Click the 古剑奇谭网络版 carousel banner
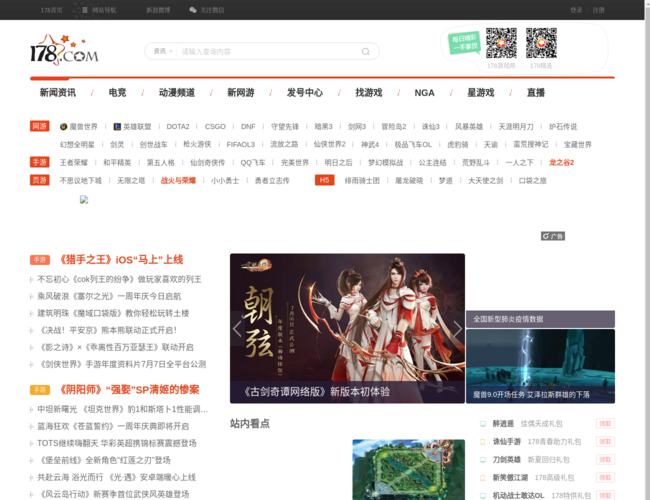Screen dimensions: 650x500 (347, 328)
